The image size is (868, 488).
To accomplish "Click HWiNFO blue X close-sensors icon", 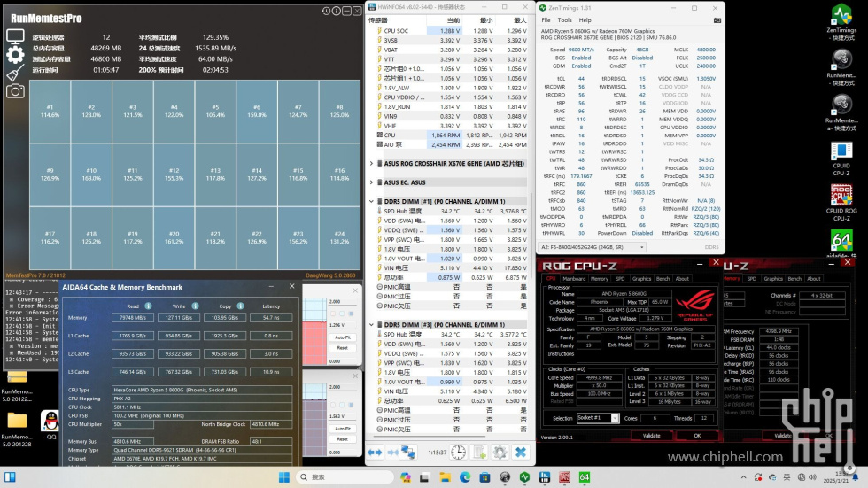I will click(521, 453).
